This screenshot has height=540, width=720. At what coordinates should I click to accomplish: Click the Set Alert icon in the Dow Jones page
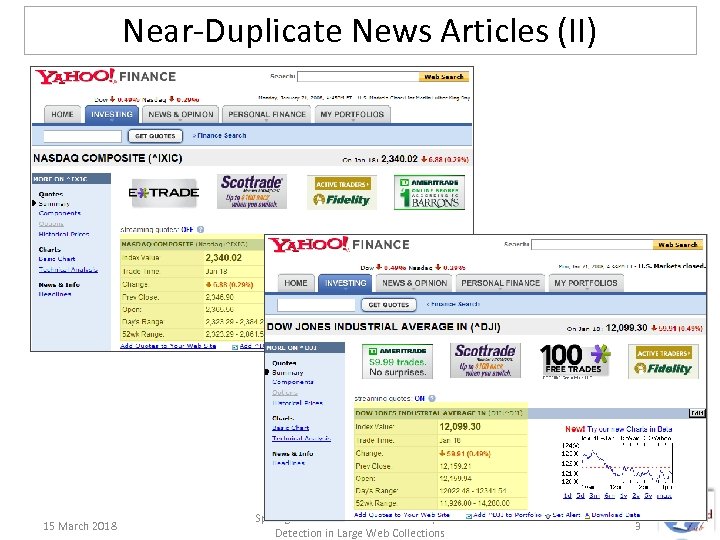[x=547, y=515]
